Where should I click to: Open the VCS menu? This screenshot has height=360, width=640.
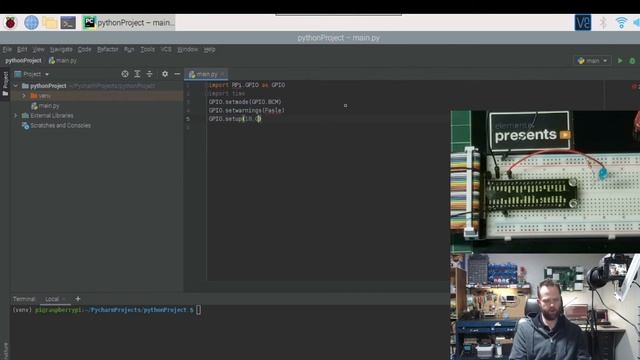(x=166, y=49)
